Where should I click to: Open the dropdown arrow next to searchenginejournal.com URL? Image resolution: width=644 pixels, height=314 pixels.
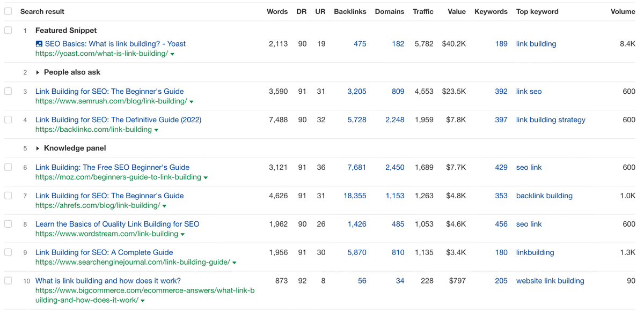click(235, 263)
